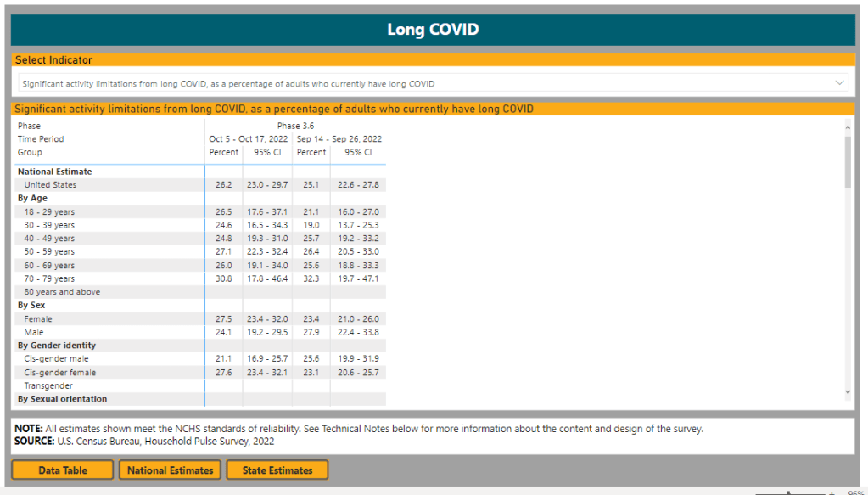Screen dimensions: 868x495
Task: Click the table scrollbar down arrow
Action: [848, 392]
